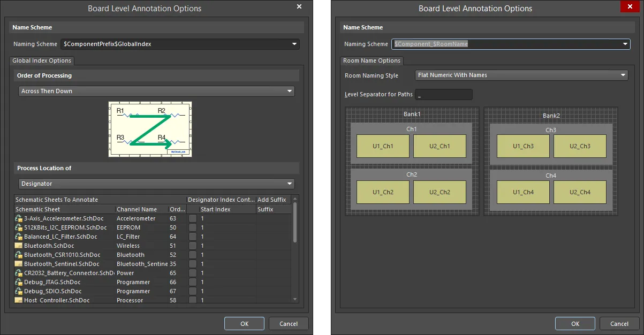This screenshot has height=335, width=644.
Task: Click the scroll down arrow of sheets list
Action: 295,299
